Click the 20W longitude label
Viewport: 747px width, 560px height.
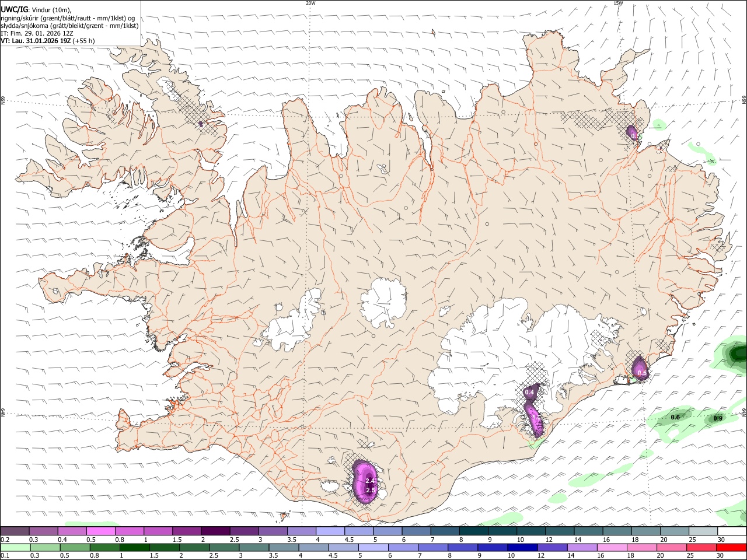(310, 3)
